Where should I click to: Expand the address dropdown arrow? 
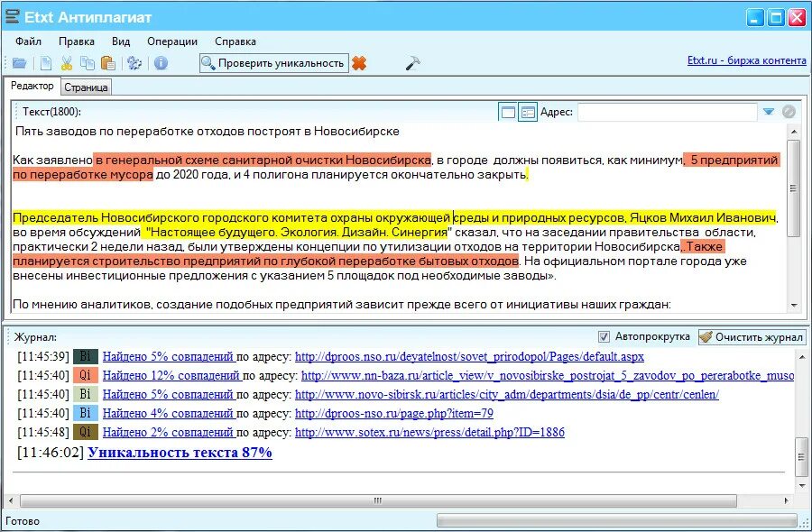click(x=769, y=111)
